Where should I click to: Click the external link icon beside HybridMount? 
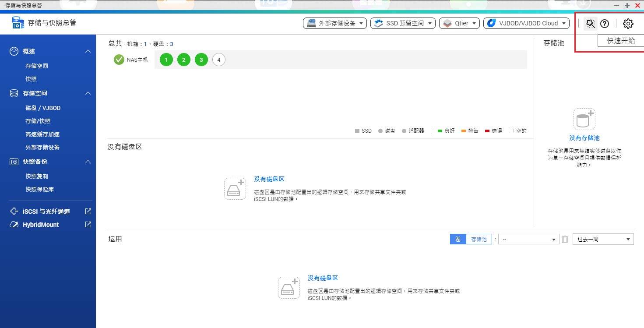tap(88, 224)
